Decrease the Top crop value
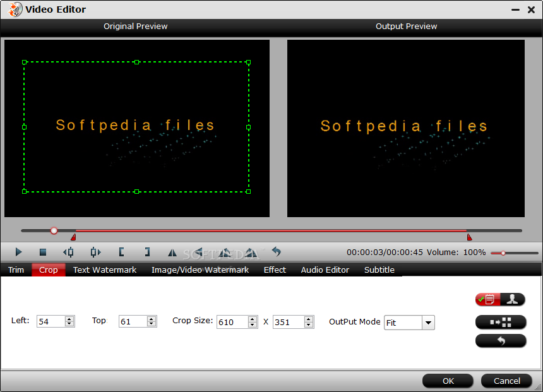Screen dimensions: 543x392 [x=152, y=324]
